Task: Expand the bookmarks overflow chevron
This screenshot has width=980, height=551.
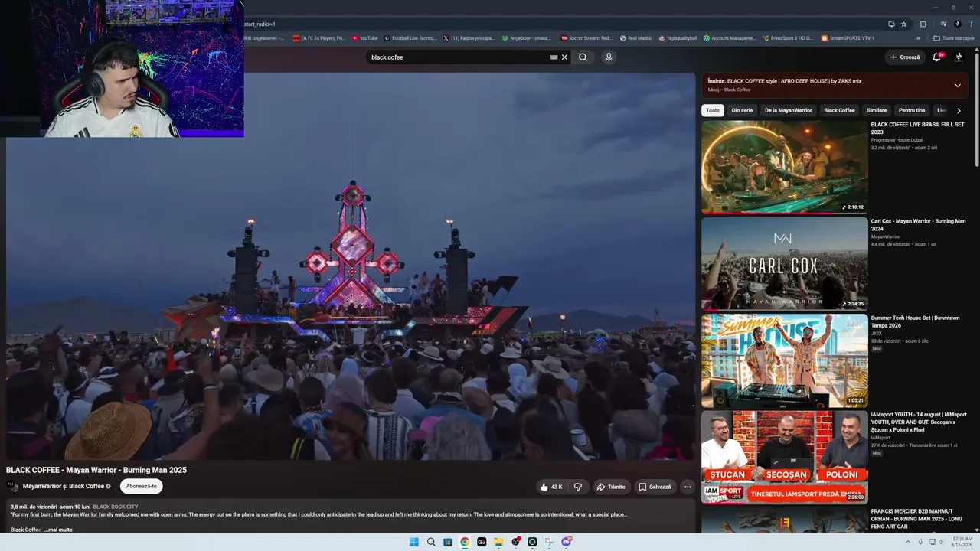Action: coord(918,37)
